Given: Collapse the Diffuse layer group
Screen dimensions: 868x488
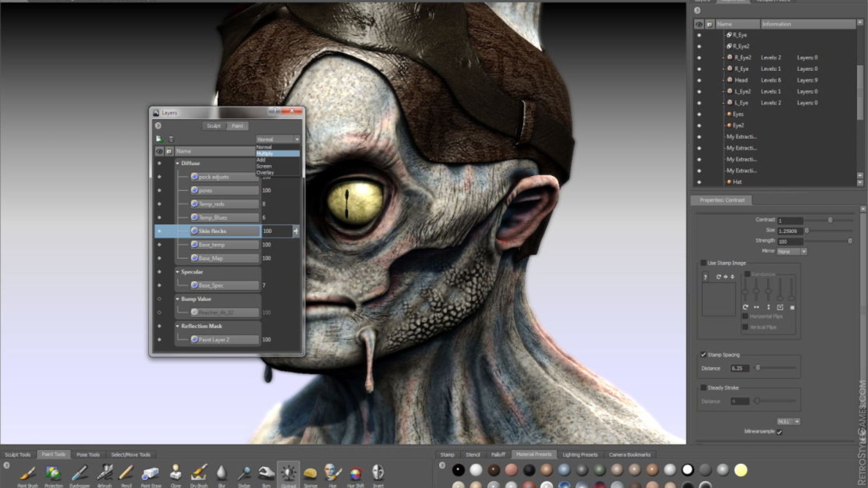Looking at the screenshot, I should pos(178,163).
